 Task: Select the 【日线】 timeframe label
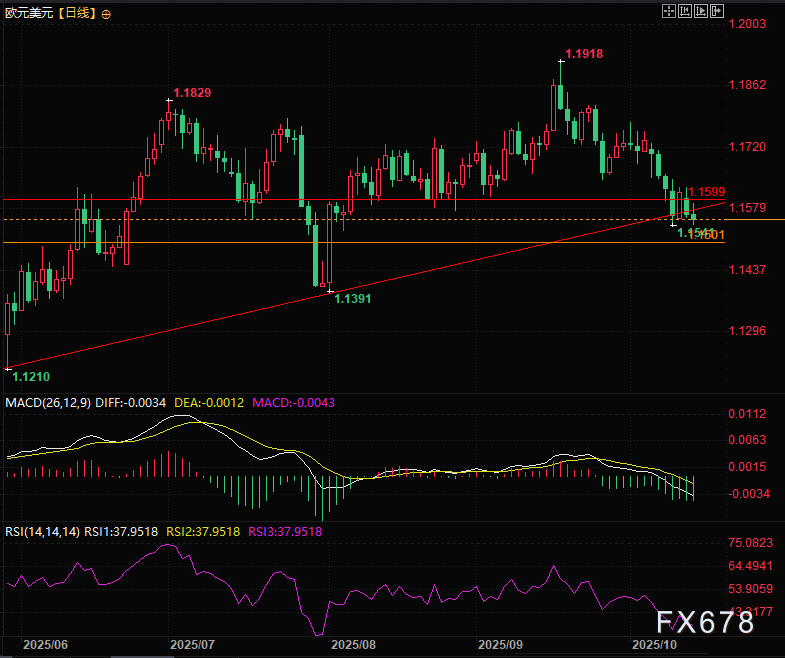(x=75, y=14)
